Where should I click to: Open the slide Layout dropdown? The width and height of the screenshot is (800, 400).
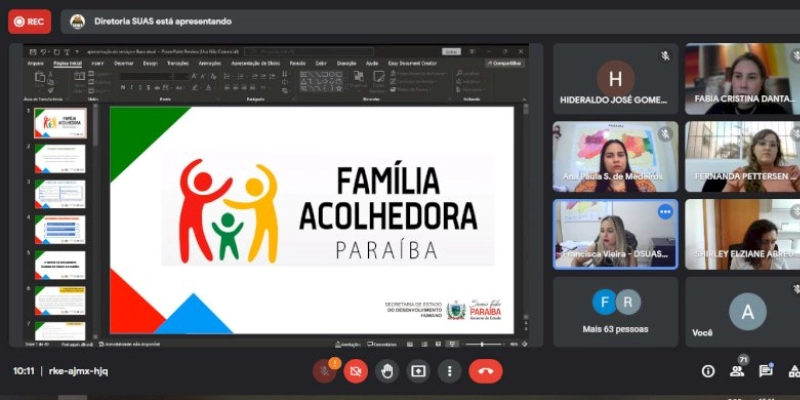coord(101,73)
